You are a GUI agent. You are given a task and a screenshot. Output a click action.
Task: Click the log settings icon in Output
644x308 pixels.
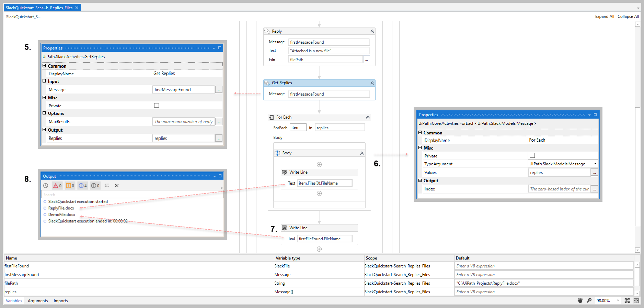tap(107, 186)
